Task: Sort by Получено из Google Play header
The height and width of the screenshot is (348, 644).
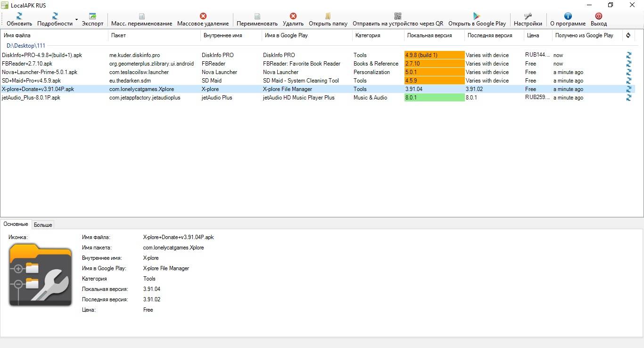Action: tap(587, 35)
